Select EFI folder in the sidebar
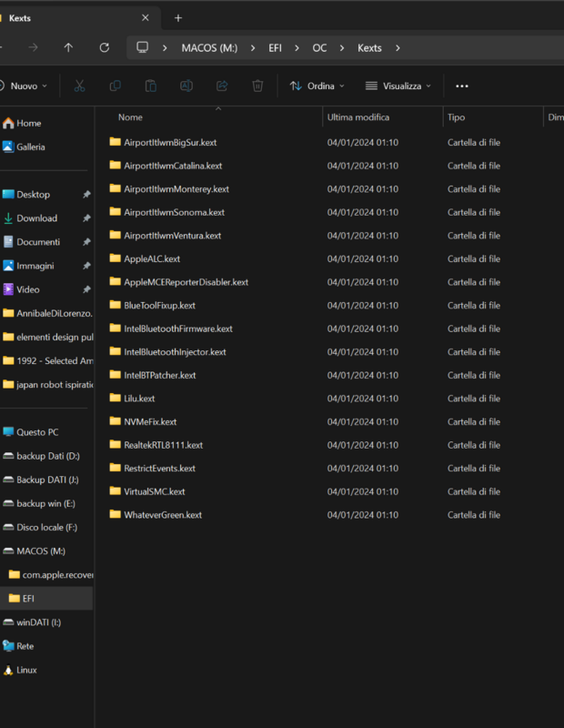Image resolution: width=564 pixels, height=728 pixels. 46,599
